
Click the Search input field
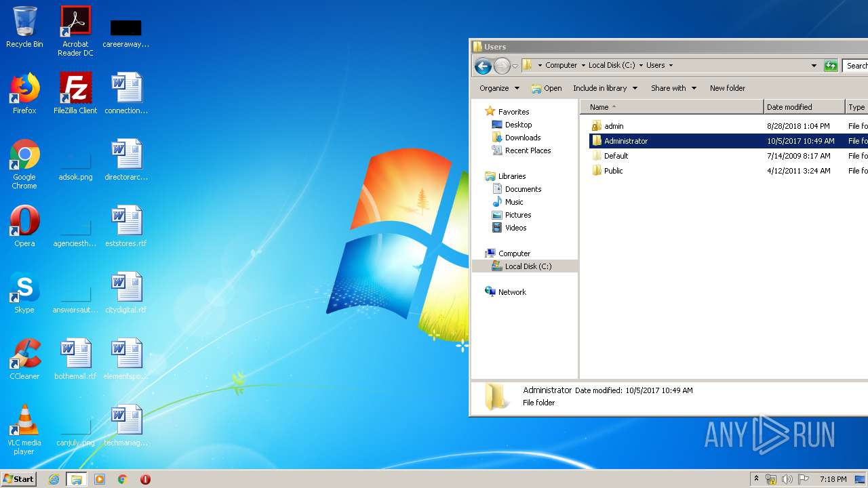[855, 66]
